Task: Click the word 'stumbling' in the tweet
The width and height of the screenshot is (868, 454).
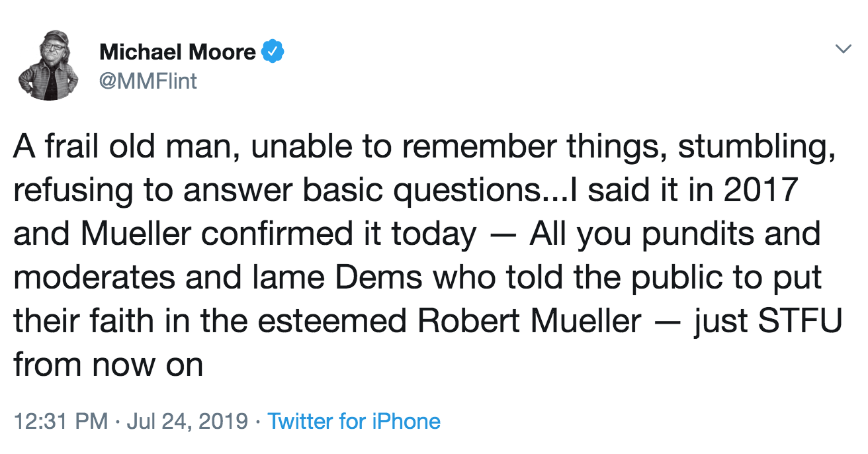Action: click(754, 148)
